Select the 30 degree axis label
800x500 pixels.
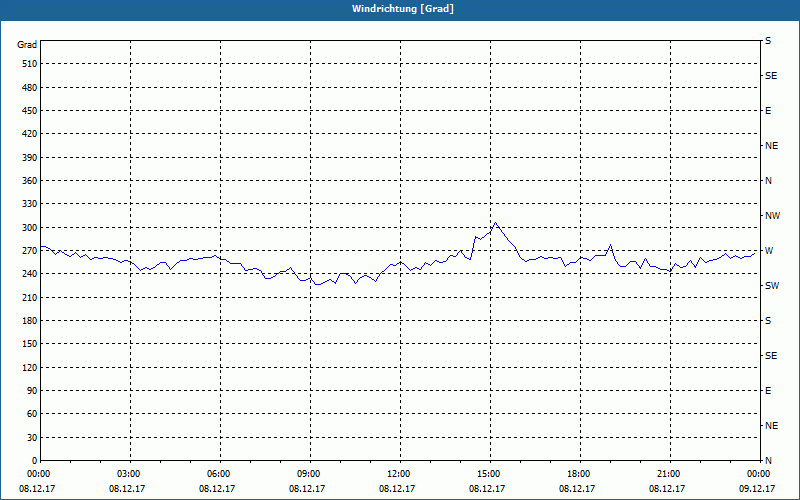[x=32, y=438]
